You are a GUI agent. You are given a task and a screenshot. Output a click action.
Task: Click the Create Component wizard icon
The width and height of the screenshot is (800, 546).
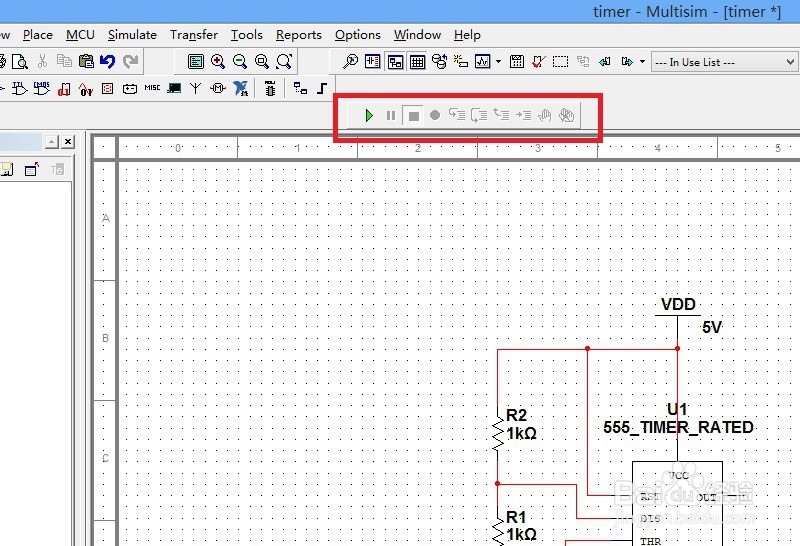[461, 62]
